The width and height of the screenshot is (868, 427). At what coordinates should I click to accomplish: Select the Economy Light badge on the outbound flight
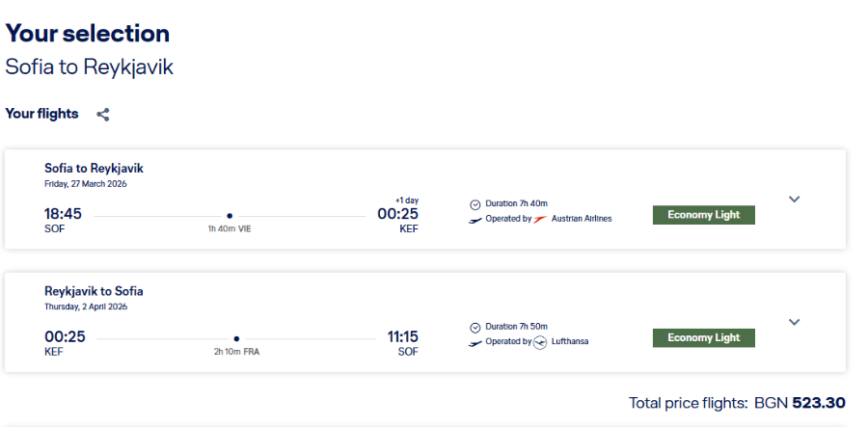pyautogui.click(x=704, y=215)
